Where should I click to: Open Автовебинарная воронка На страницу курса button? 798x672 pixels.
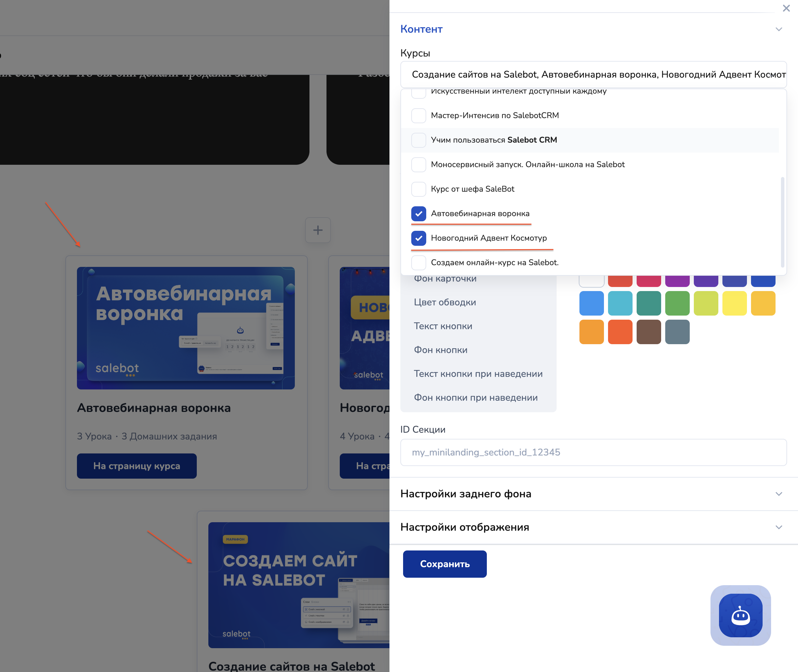coord(137,466)
